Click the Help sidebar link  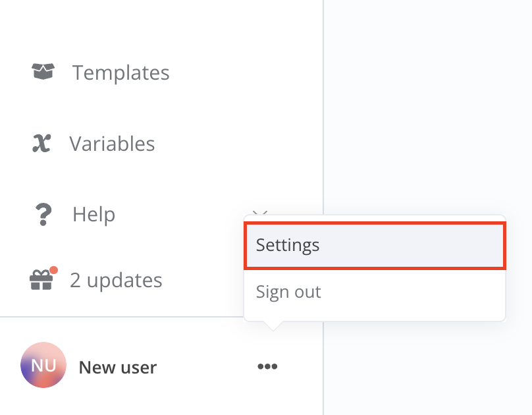click(93, 214)
